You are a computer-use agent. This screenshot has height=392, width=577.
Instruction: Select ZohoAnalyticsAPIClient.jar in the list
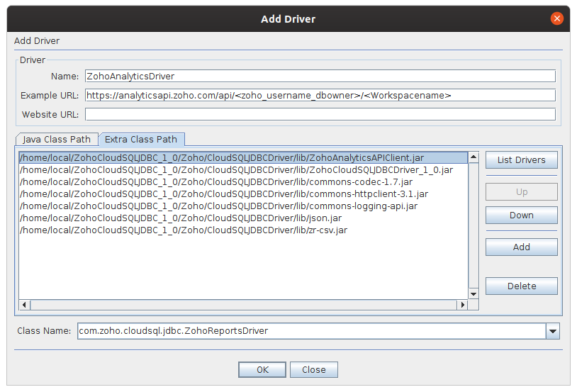[x=222, y=158]
